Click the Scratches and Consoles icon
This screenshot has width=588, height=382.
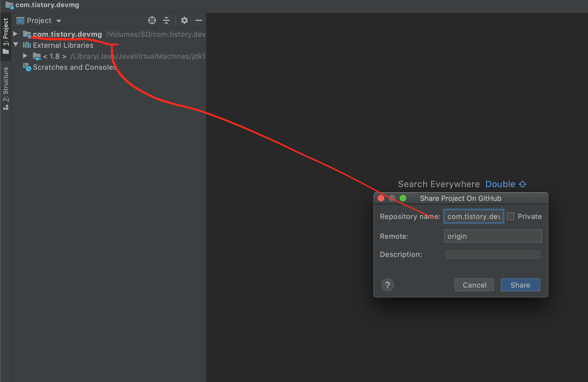pos(27,67)
